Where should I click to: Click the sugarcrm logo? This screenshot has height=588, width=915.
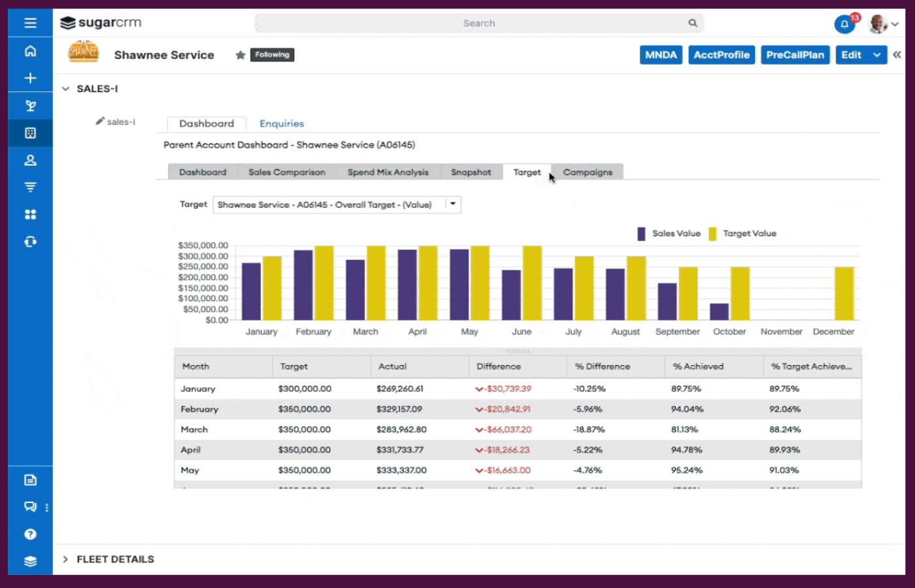pyautogui.click(x=101, y=23)
